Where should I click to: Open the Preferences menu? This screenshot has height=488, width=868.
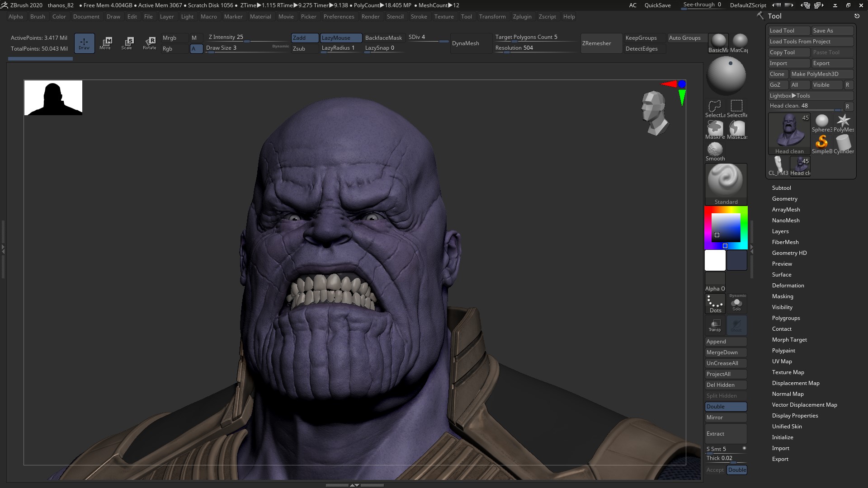pyautogui.click(x=339, y=17)
